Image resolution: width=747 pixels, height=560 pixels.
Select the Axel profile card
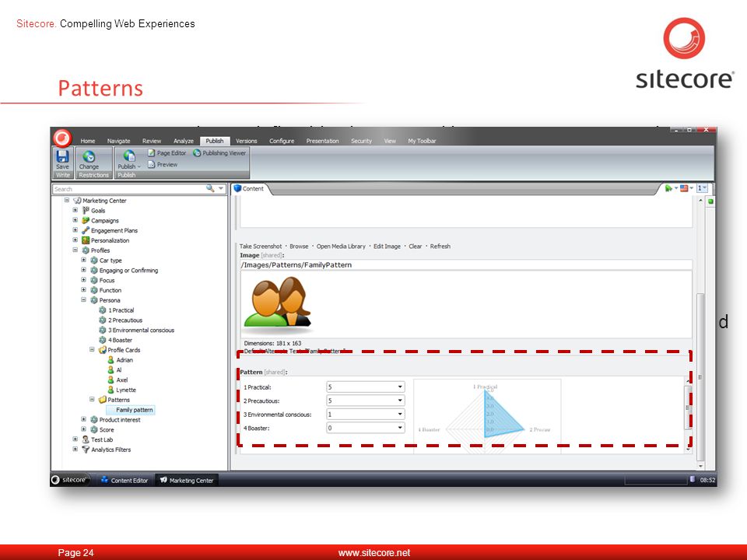coord(117,380)
